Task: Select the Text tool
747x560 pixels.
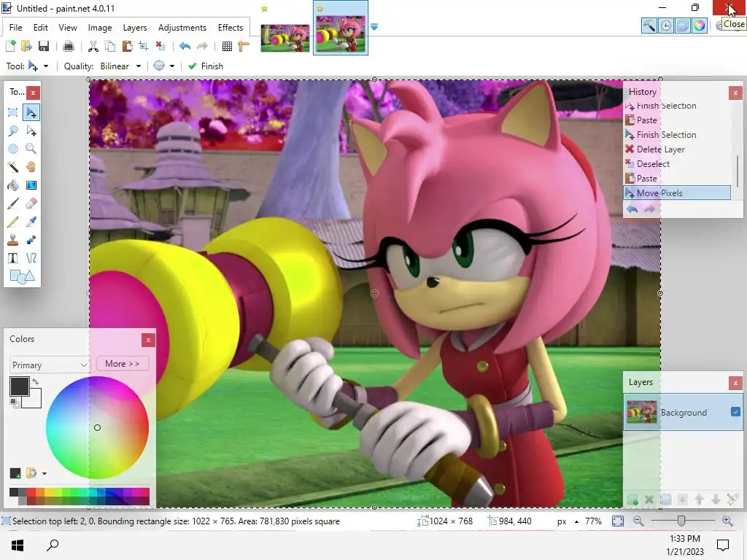Action: [13, 258]
